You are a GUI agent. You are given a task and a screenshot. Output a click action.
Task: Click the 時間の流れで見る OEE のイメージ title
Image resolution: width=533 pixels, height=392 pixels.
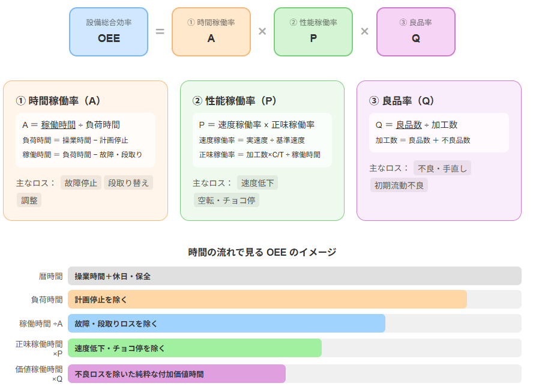point(262,252)
